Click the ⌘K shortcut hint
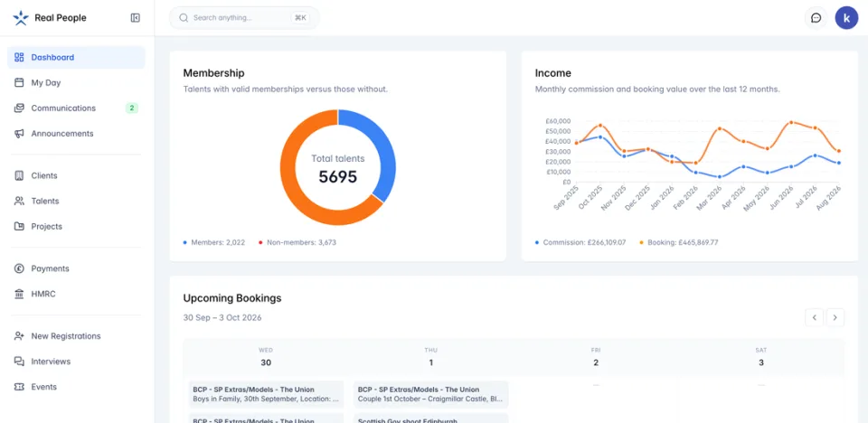 [x=300, y=18]
